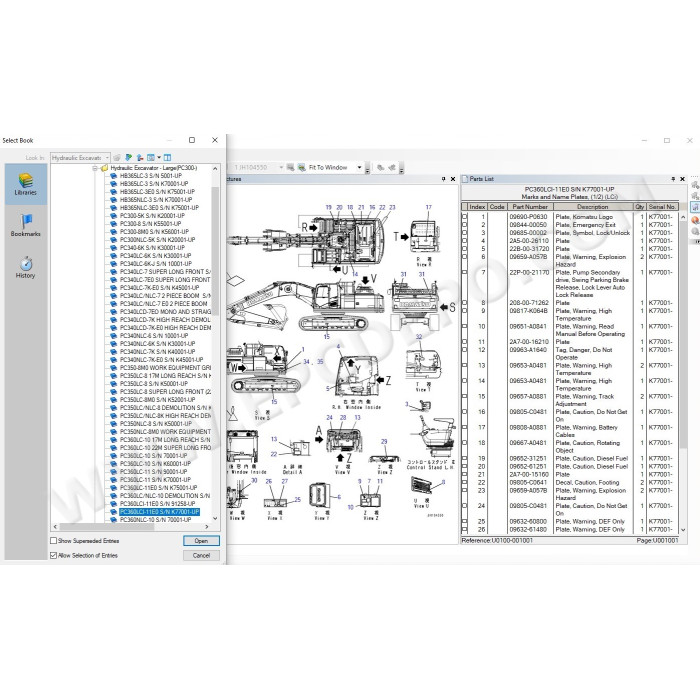Open the view mode dropdown arrow in Select Book
Image resolution: width=700 pixels, height=700 pixels.
coord(159,158)
